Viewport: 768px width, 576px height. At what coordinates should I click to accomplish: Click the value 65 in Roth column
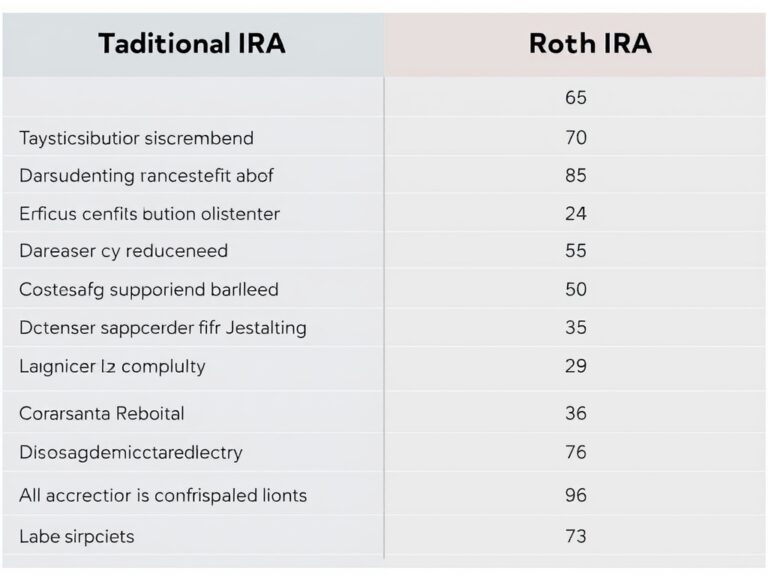(x=575, y=99)
